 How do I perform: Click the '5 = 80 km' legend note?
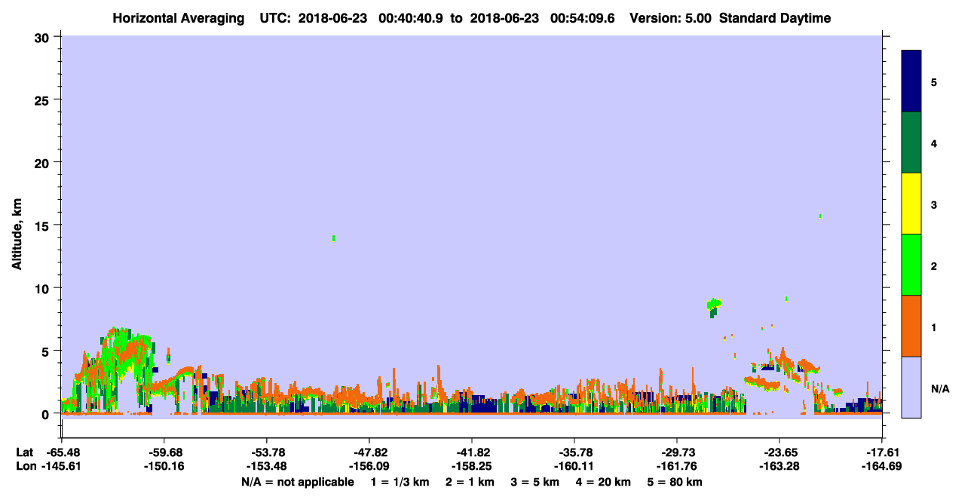point(675,482)
